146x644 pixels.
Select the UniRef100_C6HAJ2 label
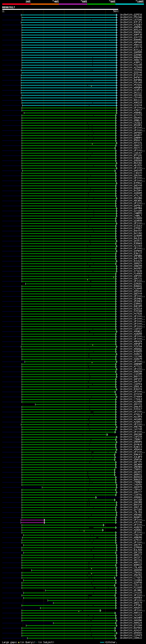pyautogui.click(x=131, y=638)
